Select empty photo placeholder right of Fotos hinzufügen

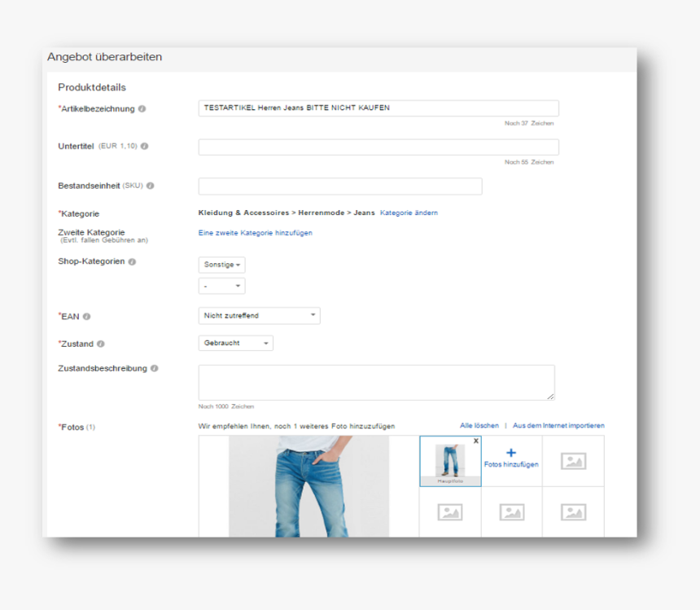pyautogui.click(x=573, y=461)
